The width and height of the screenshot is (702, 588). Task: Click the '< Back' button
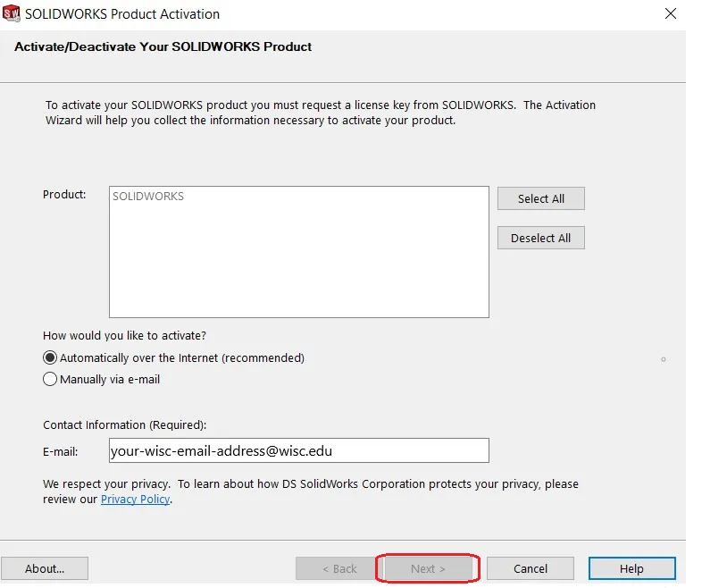tap(338, 568)
